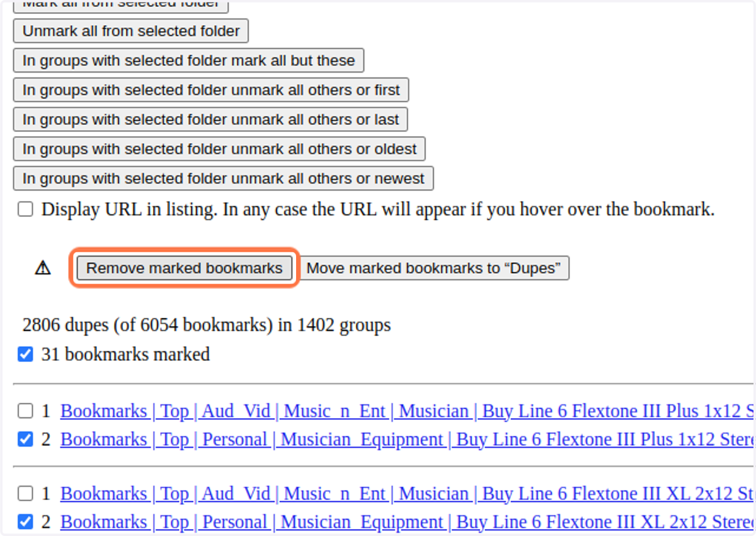Check row 1 Aud_Vid Flextone III XL bookmark
Viewport: 756px width, 536px height.
coord(25,493)
